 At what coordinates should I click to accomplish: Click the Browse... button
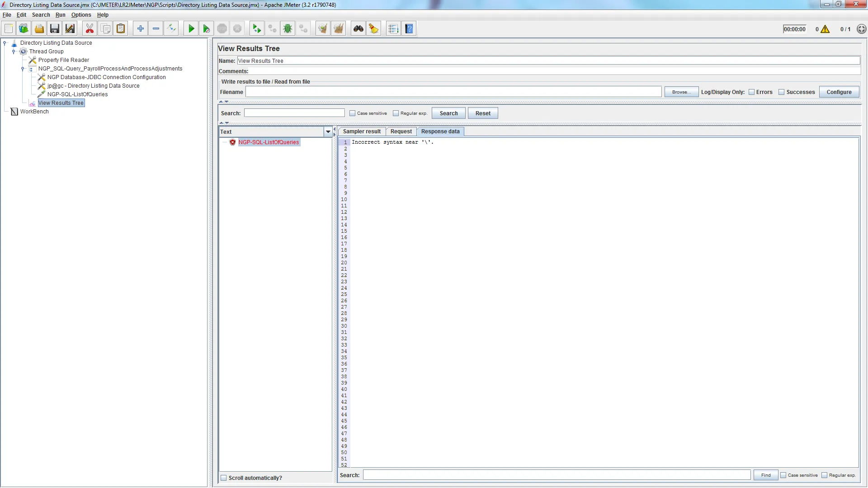[681, 92]
